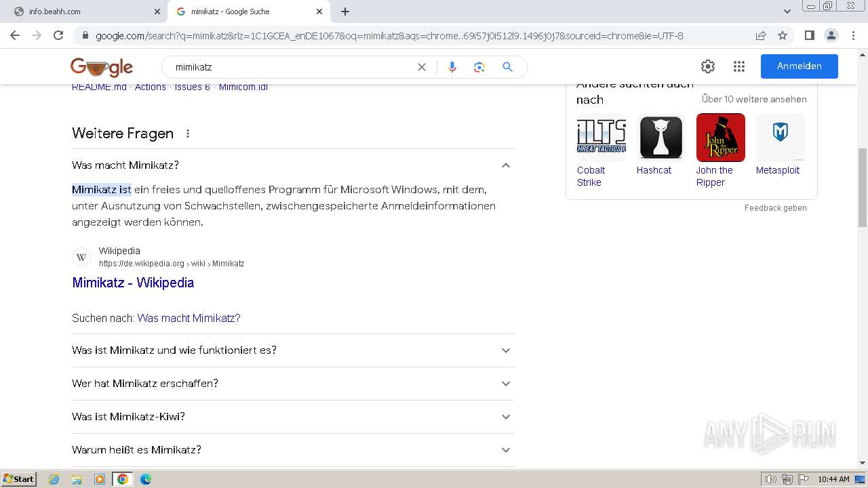The width and height of the screenshot is (868, 488).
Task: Open Internet Explorer from taskbar
Action: [54, 479]
